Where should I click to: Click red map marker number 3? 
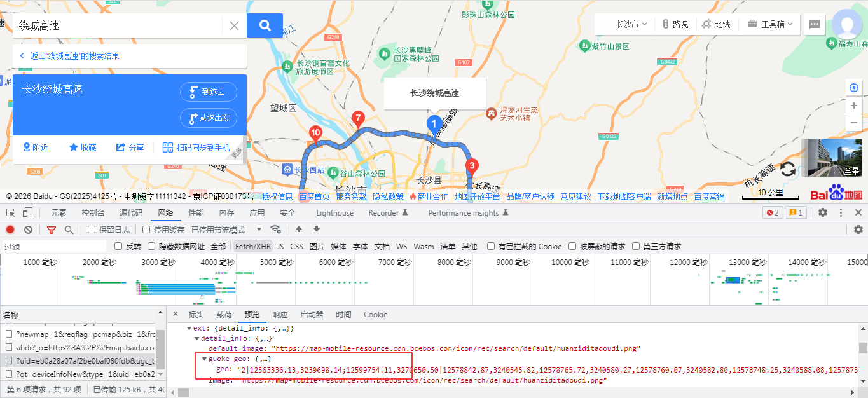pos(471,167)
